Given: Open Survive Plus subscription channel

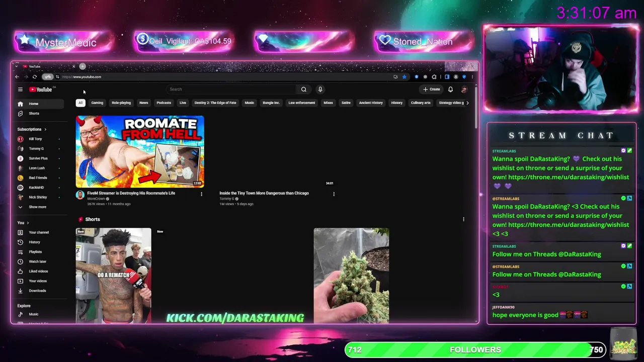Looking at the screenshot, I should pos(40,158).
